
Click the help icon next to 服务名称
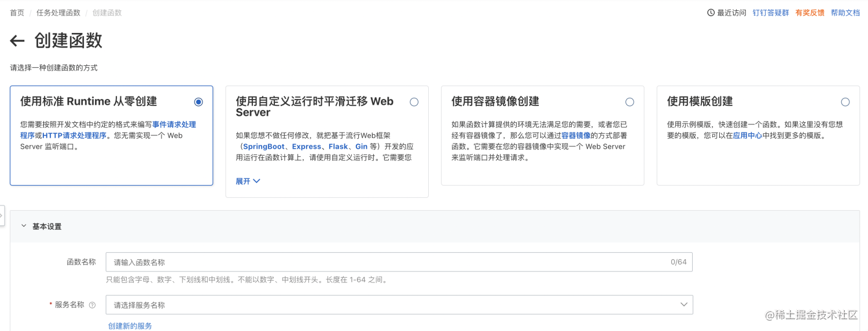click(92, 305)
